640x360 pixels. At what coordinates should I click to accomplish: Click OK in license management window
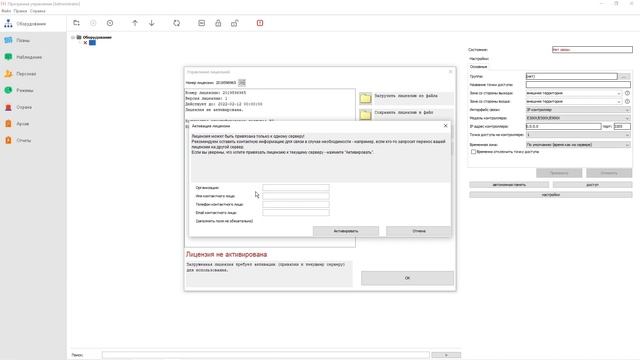[407, 278]
